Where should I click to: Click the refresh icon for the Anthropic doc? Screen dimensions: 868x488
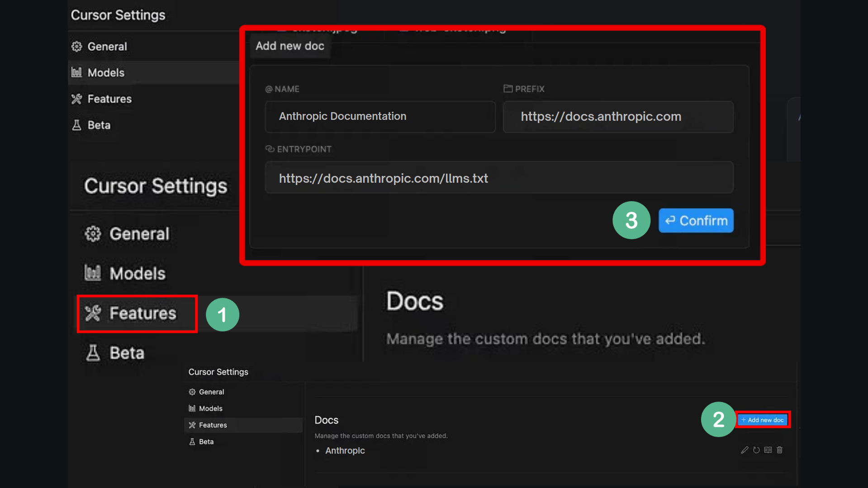pyautogui.click(x=756, y=450)
